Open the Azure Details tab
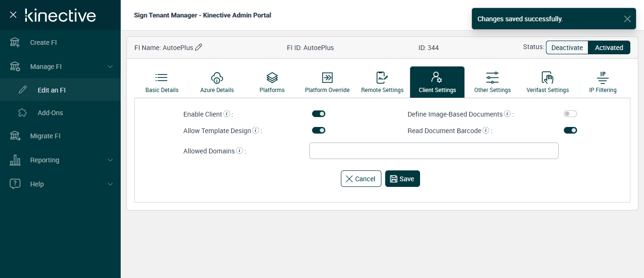The height and width of the screenshot is (278, 644). 217,82
